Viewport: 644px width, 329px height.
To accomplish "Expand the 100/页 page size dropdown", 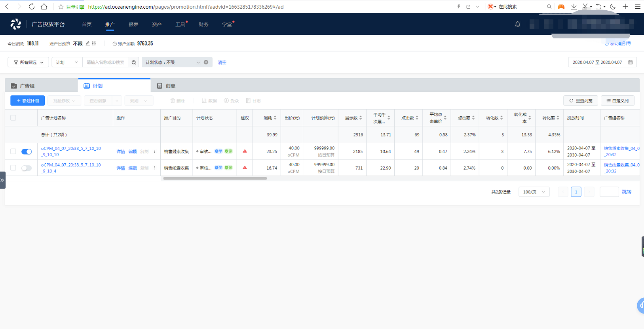I will click(534, 192).
